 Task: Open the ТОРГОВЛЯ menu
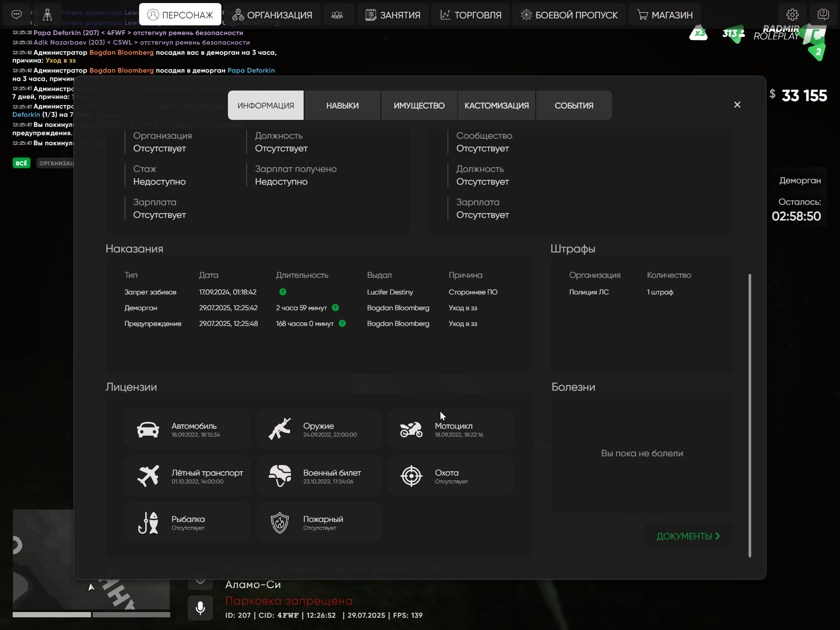pyautogui.click(x=471, y=15)
